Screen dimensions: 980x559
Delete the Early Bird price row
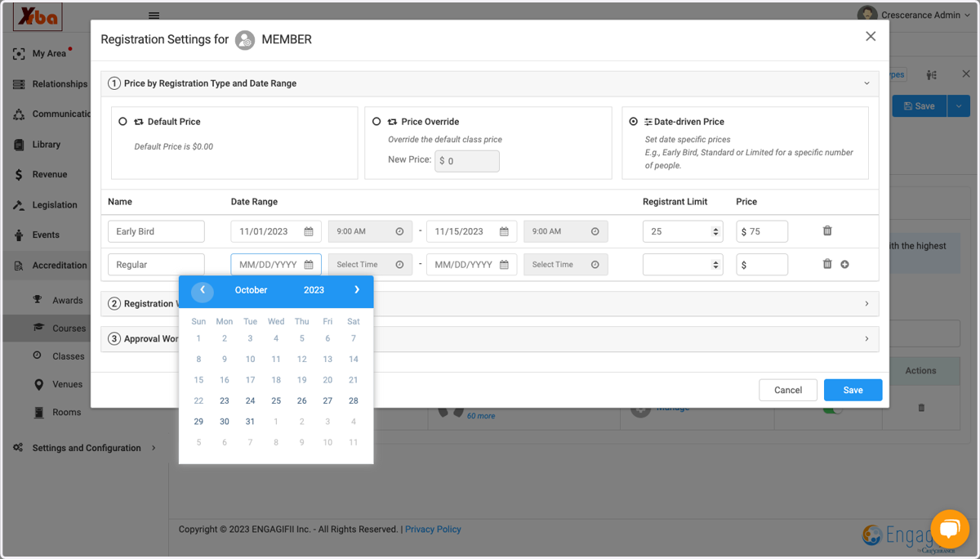click(827, 231)
